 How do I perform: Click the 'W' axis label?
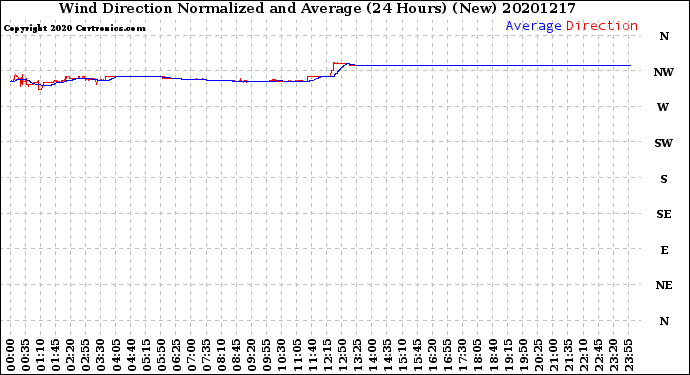pyautogui.click(x=663, y=107)
